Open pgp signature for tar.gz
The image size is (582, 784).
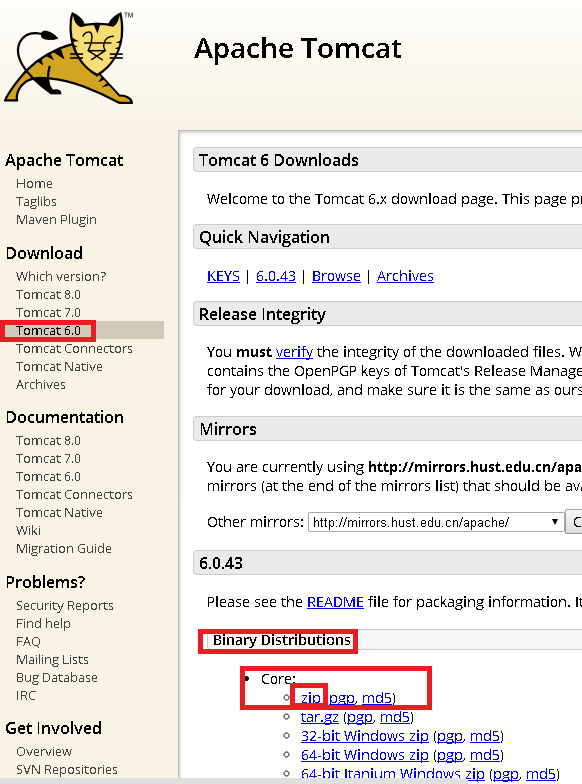360,717
